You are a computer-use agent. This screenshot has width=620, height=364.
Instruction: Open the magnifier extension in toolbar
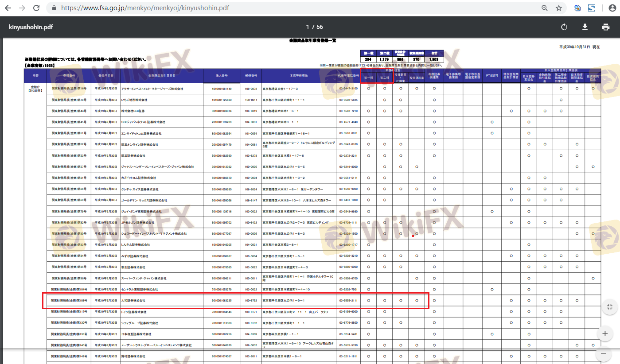click(577, 8)
